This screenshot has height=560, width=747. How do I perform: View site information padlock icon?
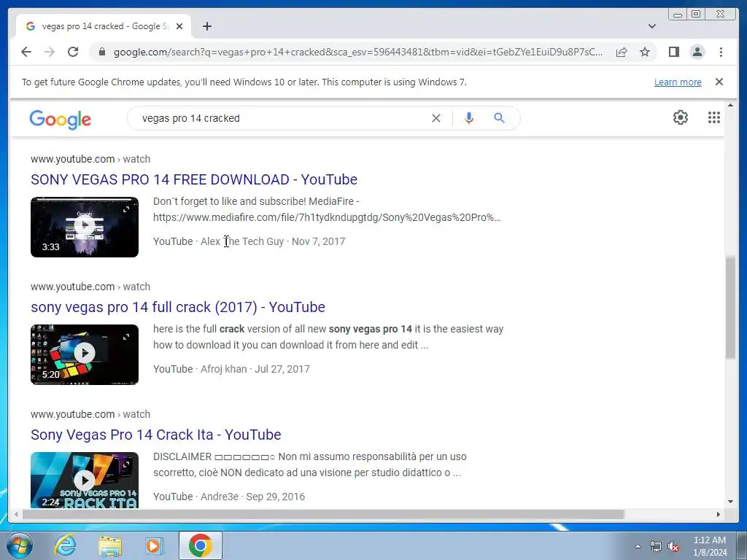coord(102,52)
